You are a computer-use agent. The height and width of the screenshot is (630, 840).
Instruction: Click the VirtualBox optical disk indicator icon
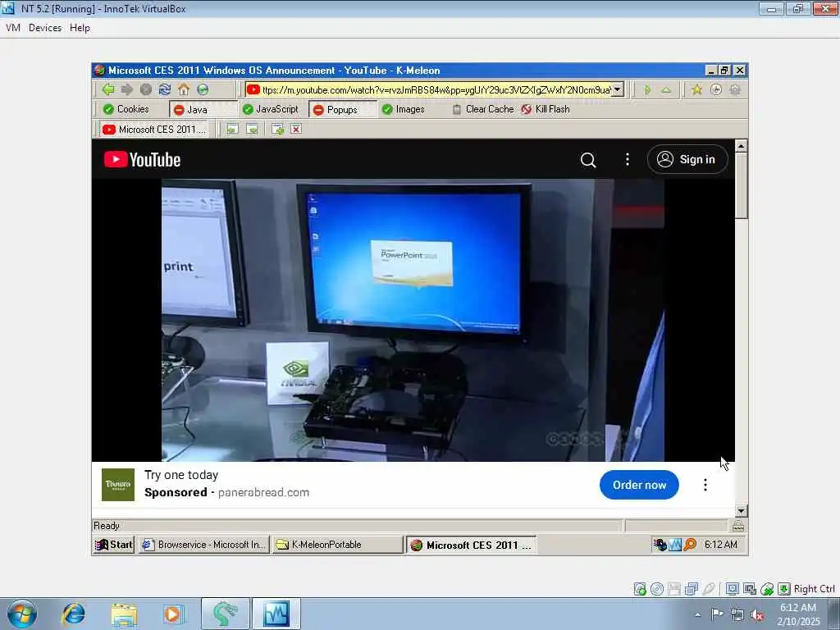pyautogui.click(x=657, y=589)
